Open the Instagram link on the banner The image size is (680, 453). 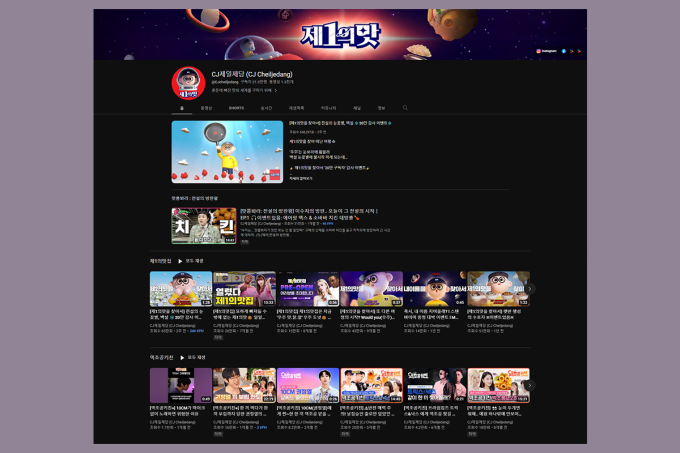click(x=546, y=51)
